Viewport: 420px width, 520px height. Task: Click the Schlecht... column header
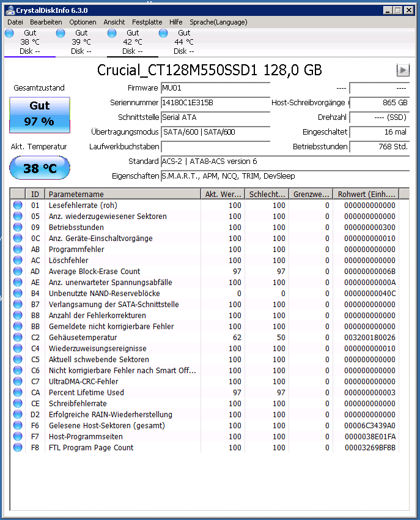(x=267, y=194)
